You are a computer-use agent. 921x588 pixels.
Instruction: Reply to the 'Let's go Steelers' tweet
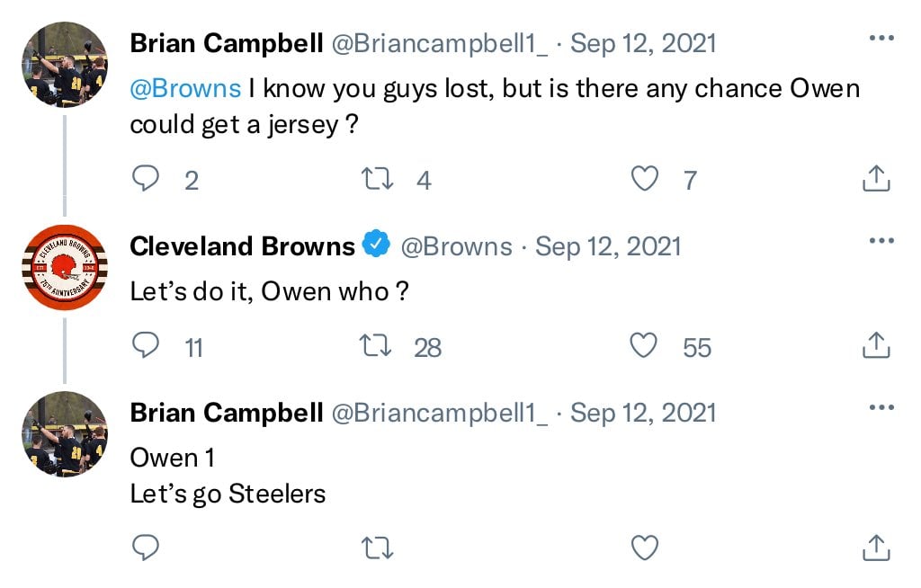click(146, 548)
